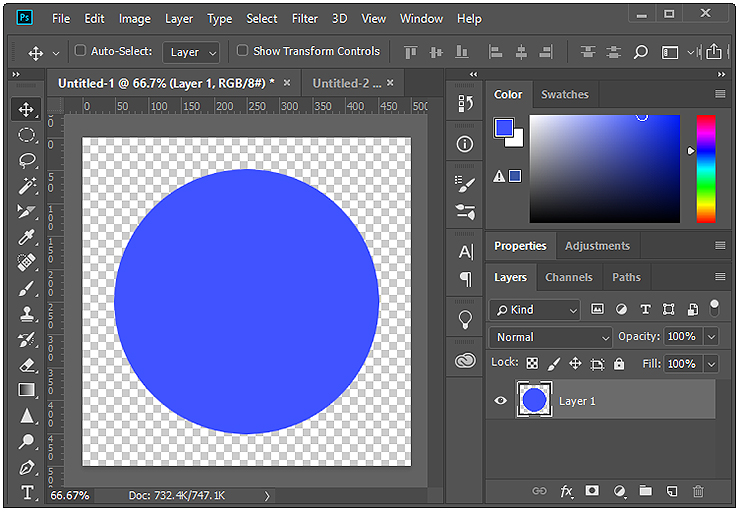This screenshot has height=512, width=740.
Task: Select the Pen tool
Action: [26, 468]
